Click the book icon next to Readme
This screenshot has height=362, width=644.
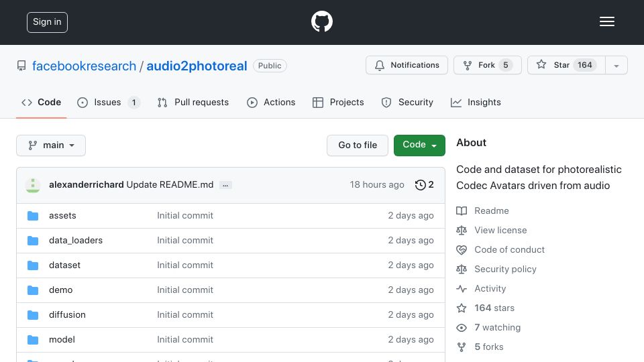[x=462, y=210]
